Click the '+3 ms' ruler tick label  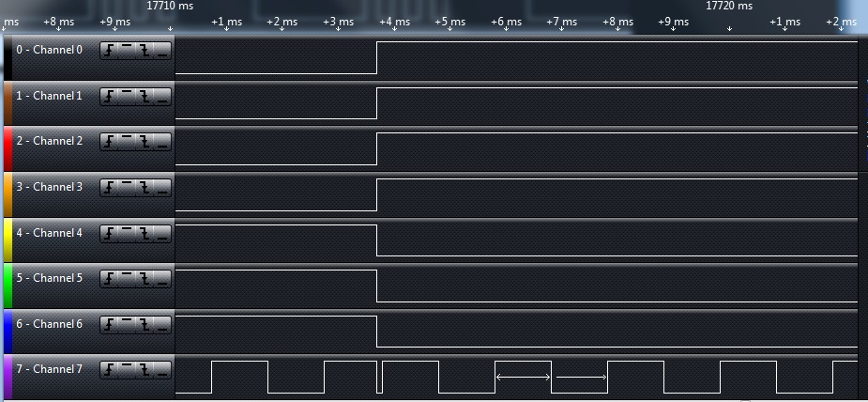[x=338, y=23]
